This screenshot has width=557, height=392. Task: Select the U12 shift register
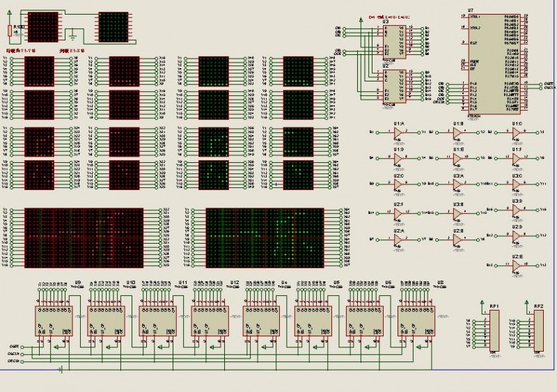[210, 321]
